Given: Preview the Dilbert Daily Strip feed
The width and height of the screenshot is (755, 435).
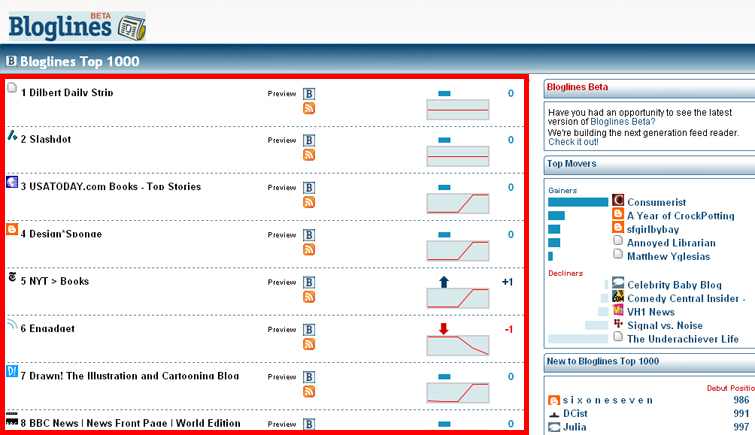Looking at the screenshot, I should point(282,93).
